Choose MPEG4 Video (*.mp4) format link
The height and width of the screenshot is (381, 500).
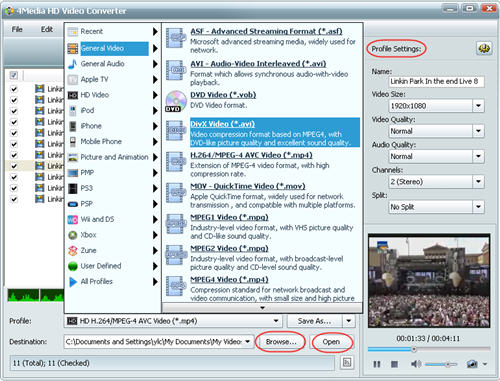coord(229,279)
